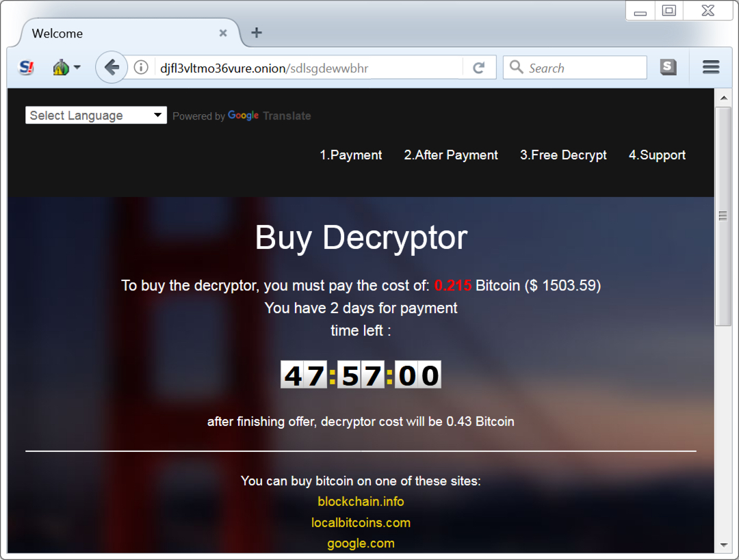Click the Google Translate logo link

269,116
